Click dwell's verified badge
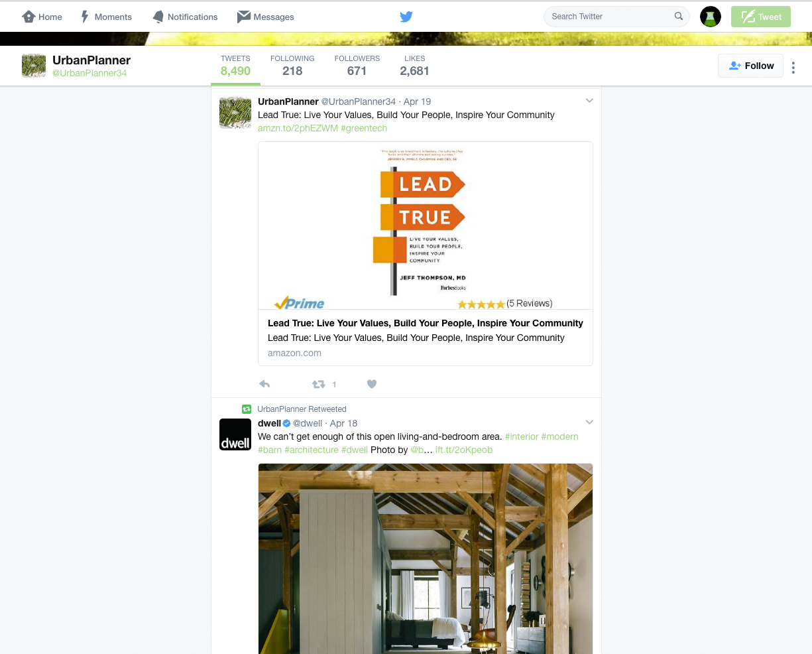This screenshot has height=654, width=812. pyautogui.click(x=286, y=423)
